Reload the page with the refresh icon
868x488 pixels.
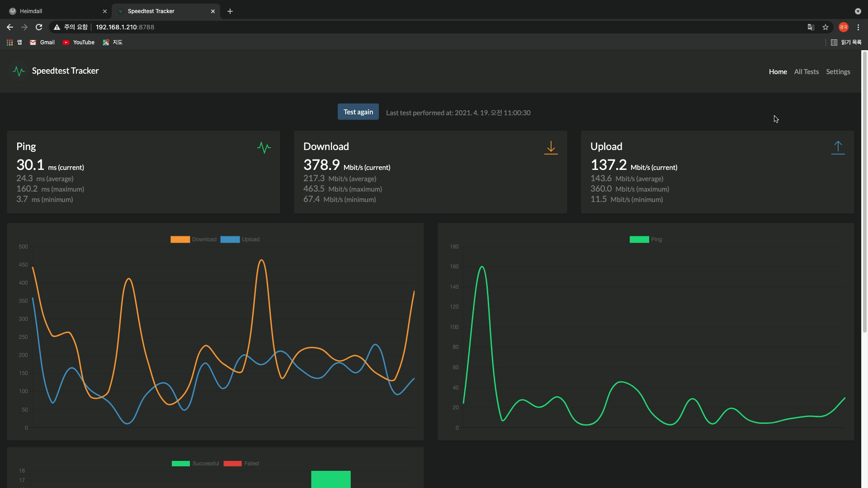[x=39, y=27]
